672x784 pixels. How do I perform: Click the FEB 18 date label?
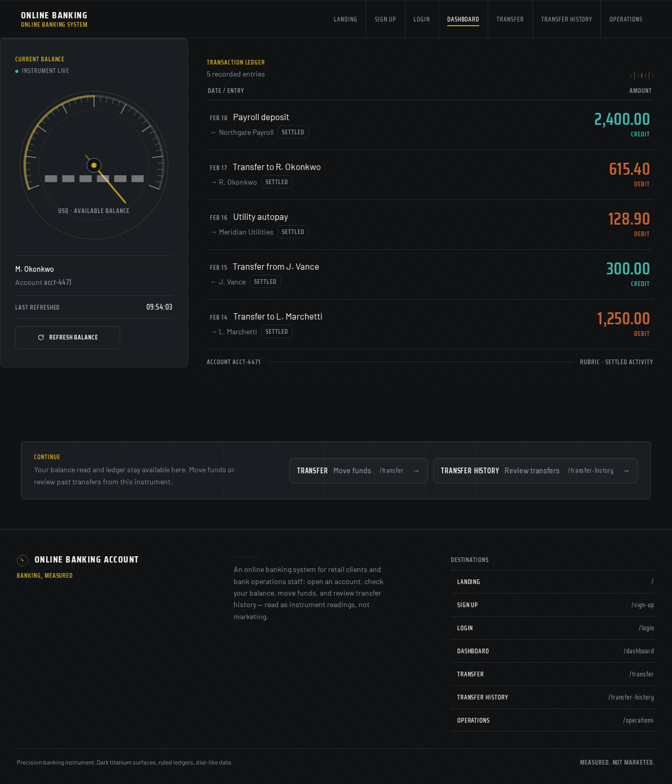[x=218, y=118]
